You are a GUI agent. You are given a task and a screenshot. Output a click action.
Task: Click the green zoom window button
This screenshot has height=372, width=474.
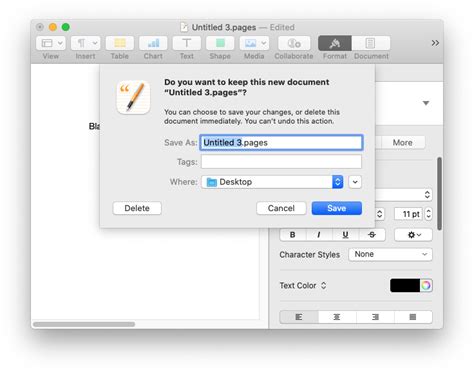coord(66,27)
